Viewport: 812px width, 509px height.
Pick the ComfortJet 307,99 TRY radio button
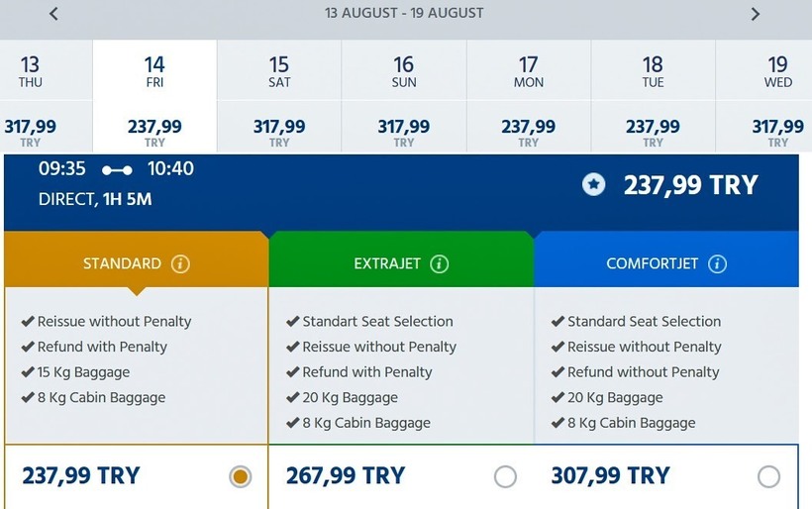point(768,477)
